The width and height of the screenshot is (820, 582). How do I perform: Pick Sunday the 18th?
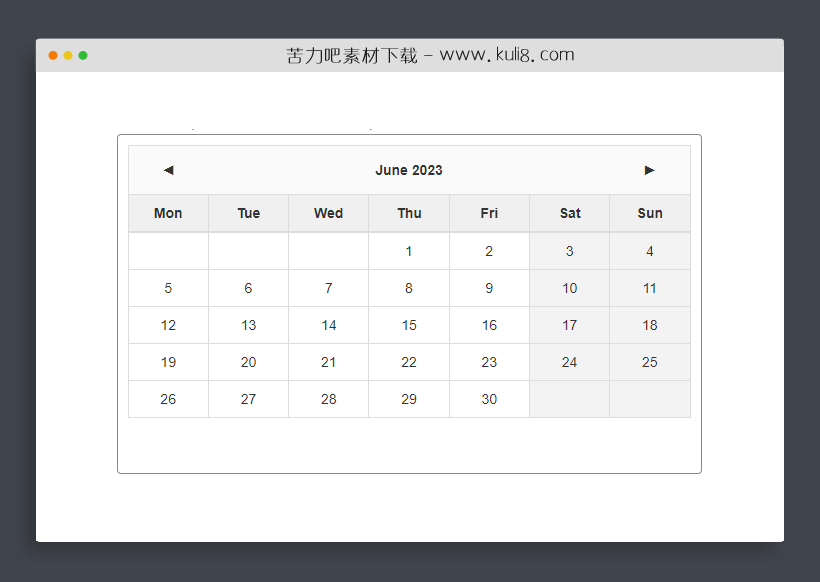[x=650, y=325]
